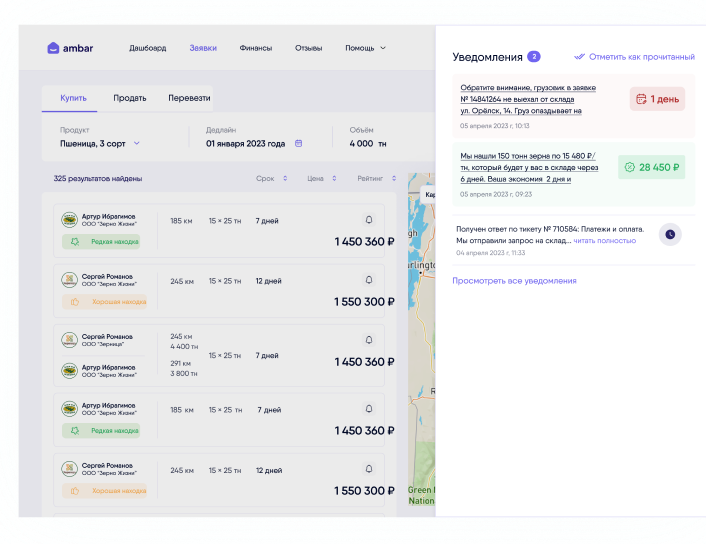The image size is (706, 544).
Task: Sort results by "Срок"
Action: coord(271,179)
